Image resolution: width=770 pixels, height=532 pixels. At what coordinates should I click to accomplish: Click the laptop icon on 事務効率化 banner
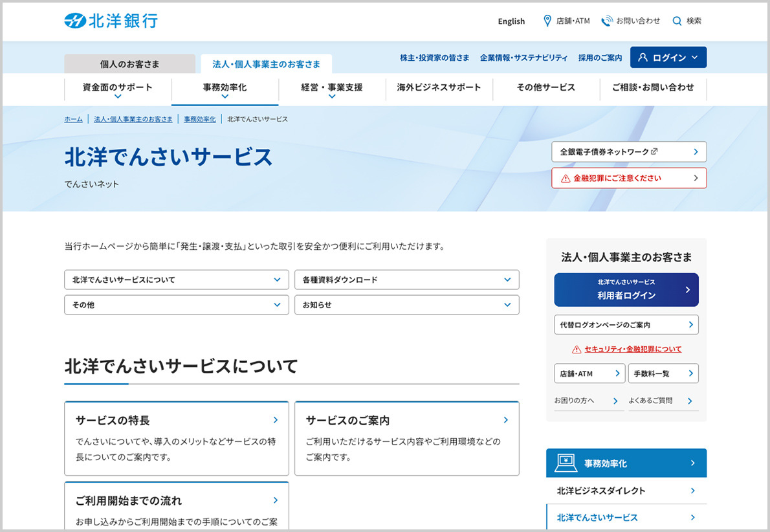tap(566, 463)
